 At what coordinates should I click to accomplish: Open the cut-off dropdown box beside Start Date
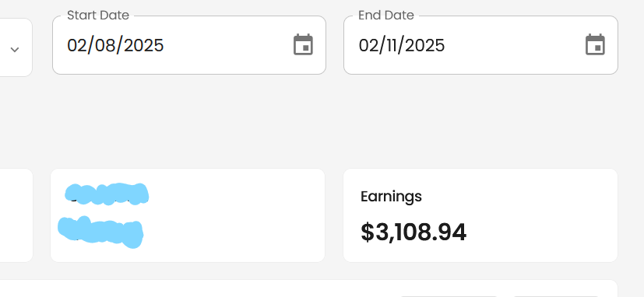[16, 47]
